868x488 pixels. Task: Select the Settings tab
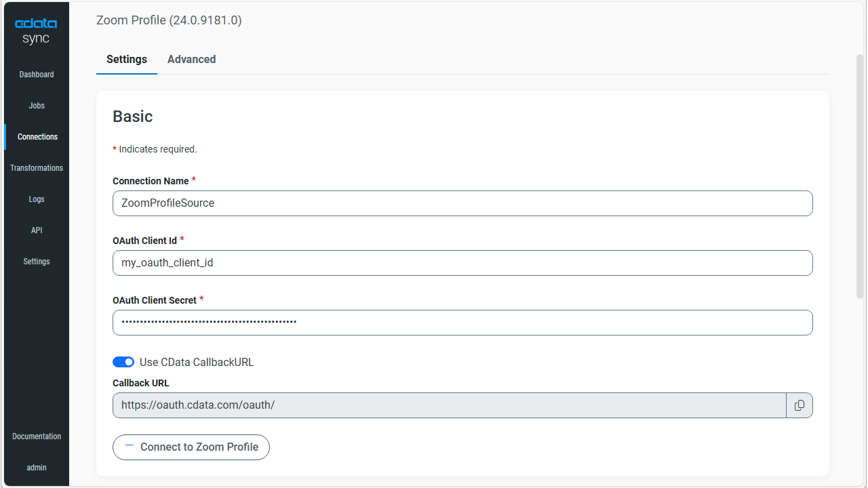127,60
